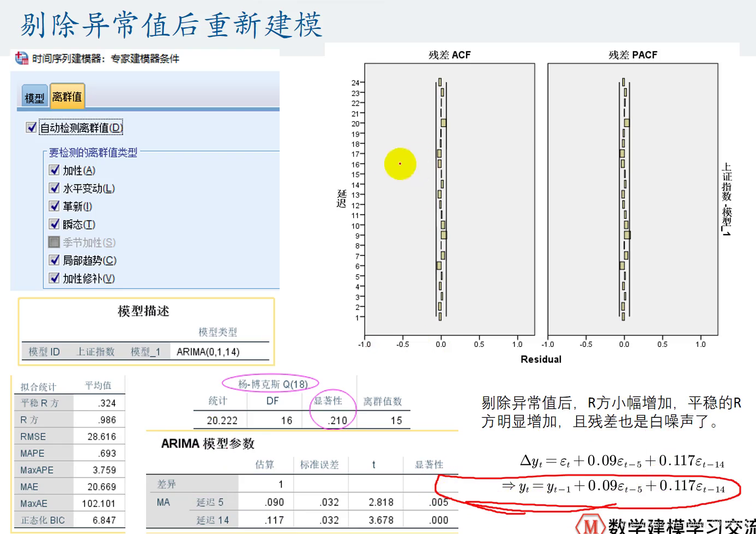
Task: Click the 延迟 14 estimate .117
Action: point(274,520)
